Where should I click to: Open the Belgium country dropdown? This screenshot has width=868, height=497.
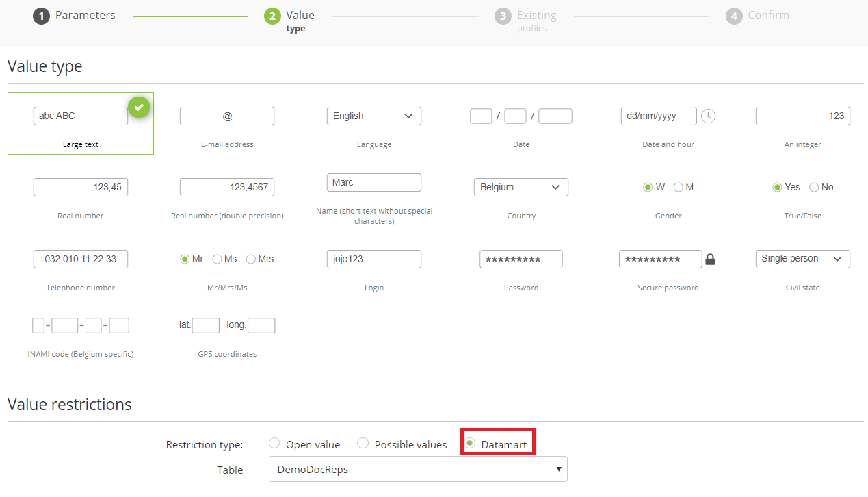pos(521,188)
